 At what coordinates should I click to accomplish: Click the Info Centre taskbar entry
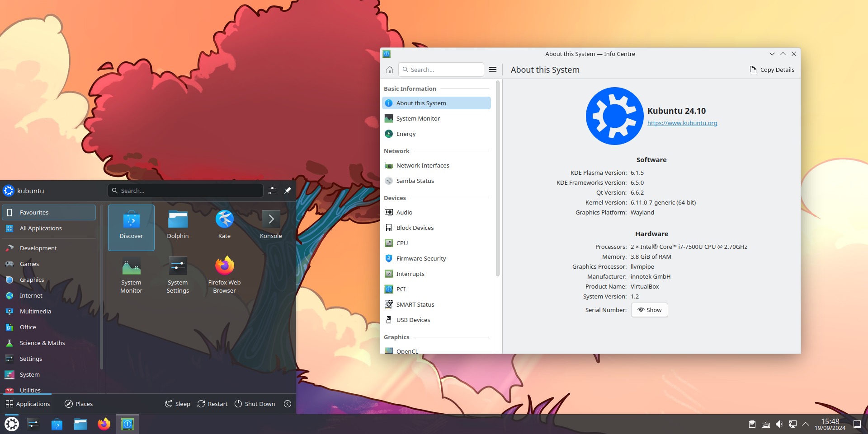coord(127,424)
